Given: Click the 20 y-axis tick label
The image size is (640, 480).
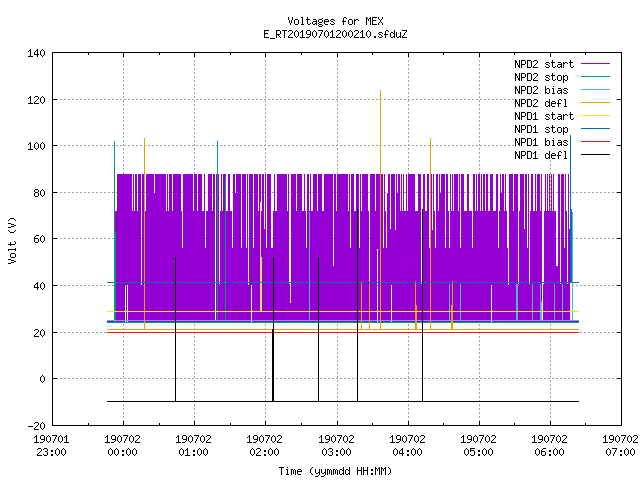Looking at the screenshot, I should click(39, 333).
